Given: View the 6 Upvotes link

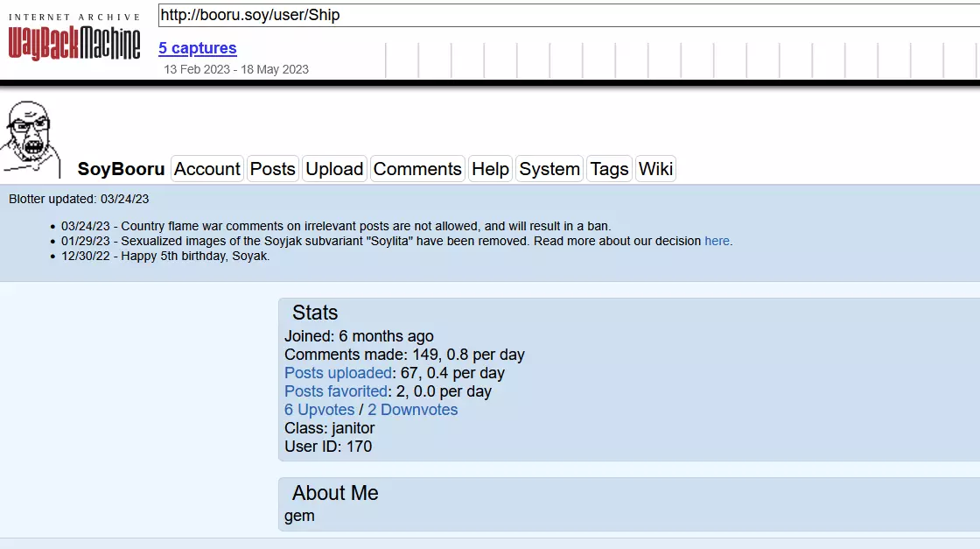Looking at the screenshot, I should click(x=319, y=410).
